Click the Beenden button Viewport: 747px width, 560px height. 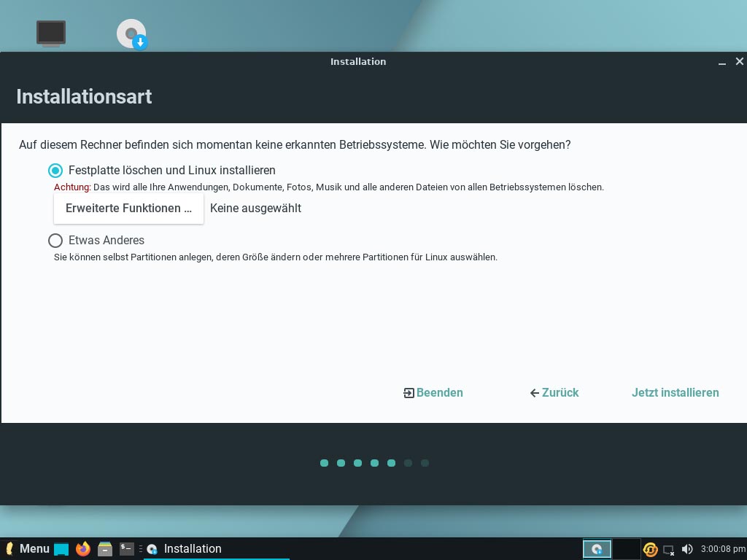point(433,393)
